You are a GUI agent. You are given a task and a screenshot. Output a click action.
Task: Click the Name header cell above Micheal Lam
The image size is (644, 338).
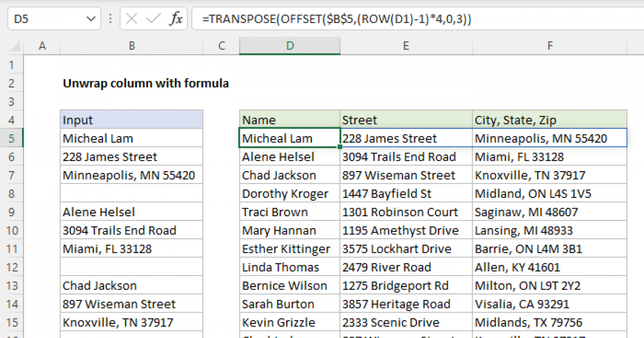[289, 119]
